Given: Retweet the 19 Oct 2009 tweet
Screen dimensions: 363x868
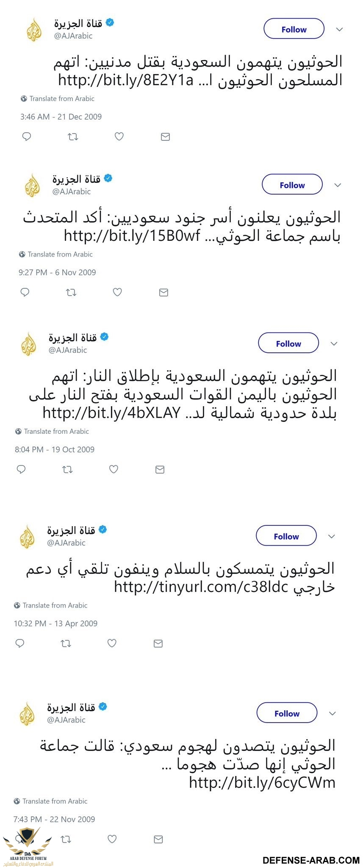Looking at the screenshot, I should coord(67,469).
